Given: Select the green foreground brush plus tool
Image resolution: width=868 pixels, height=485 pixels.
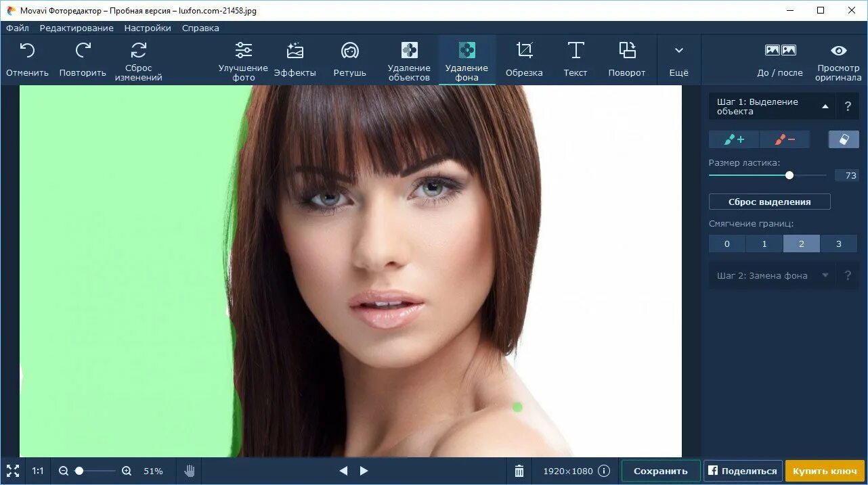Looking at the screenshot, I should pos(734,139).
